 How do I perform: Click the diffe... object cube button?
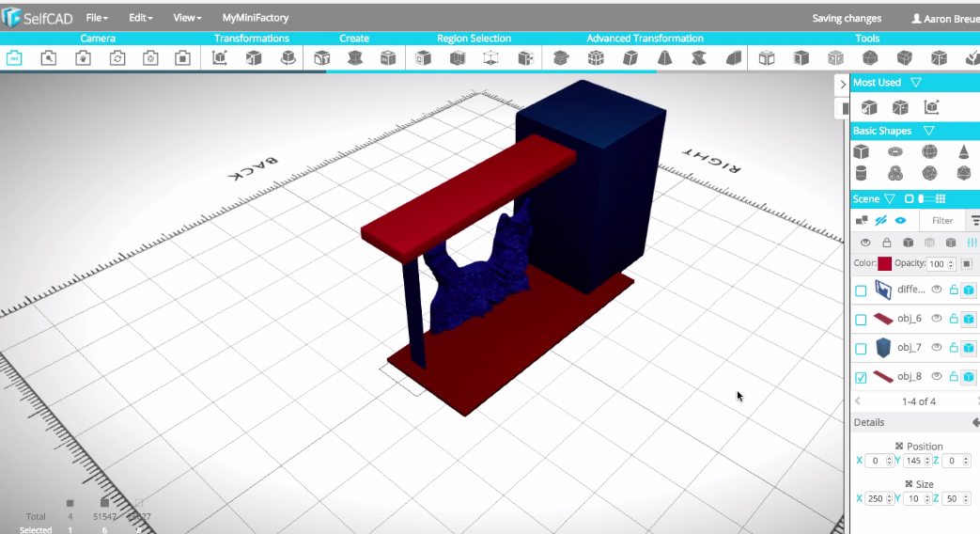pyautogui.click(x=969, y=291)
